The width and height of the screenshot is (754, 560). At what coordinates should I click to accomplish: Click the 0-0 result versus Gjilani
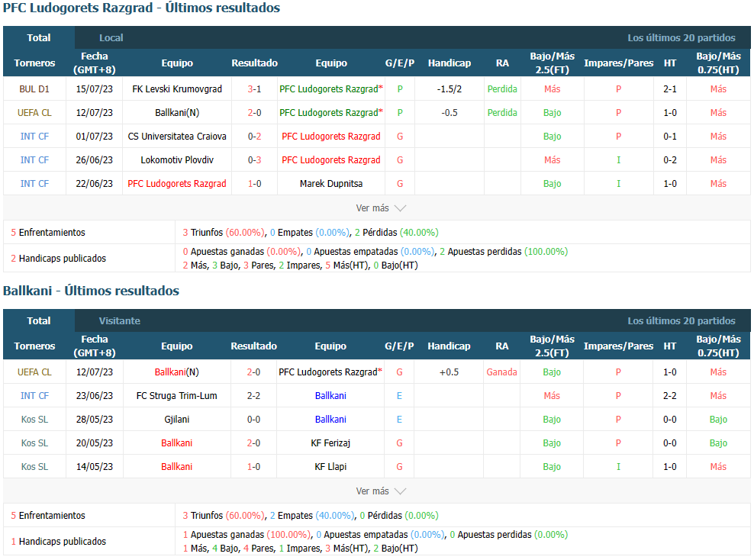253,419
